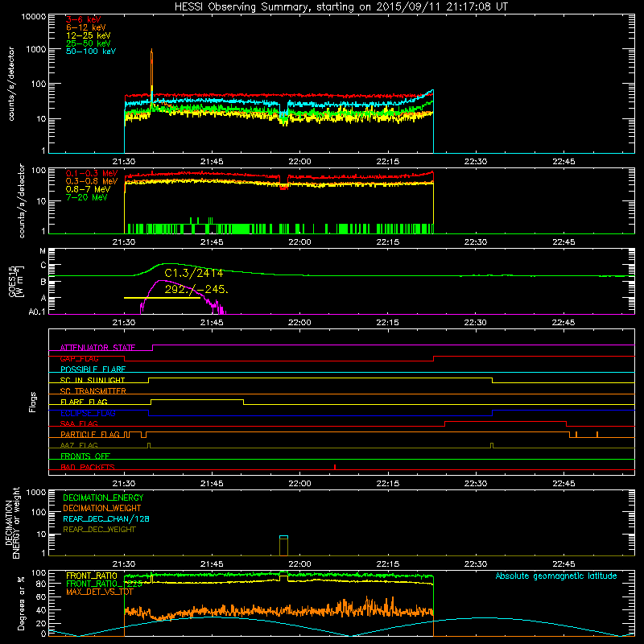The width and height of the screenshot is (644, 644).
Task: Click the 0.1-0.3 MeV legend label
Action: 92,173
